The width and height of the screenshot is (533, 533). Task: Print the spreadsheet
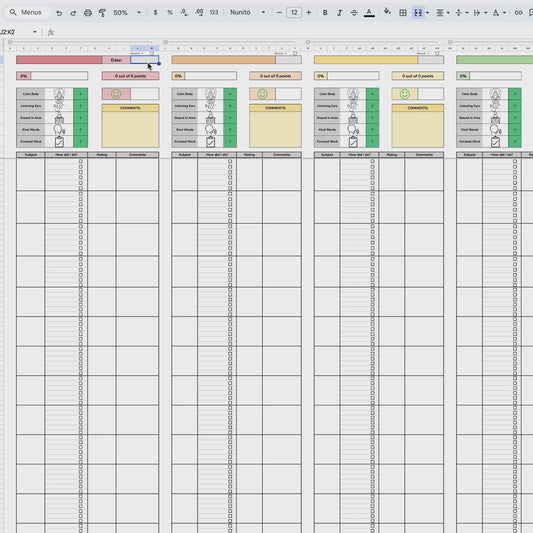click(x=88, y=13)
